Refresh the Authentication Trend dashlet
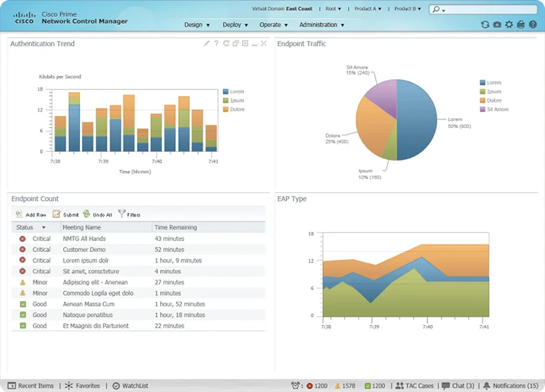Image resolution: width=545 pixels, height=392 pixels. point(226,44)
